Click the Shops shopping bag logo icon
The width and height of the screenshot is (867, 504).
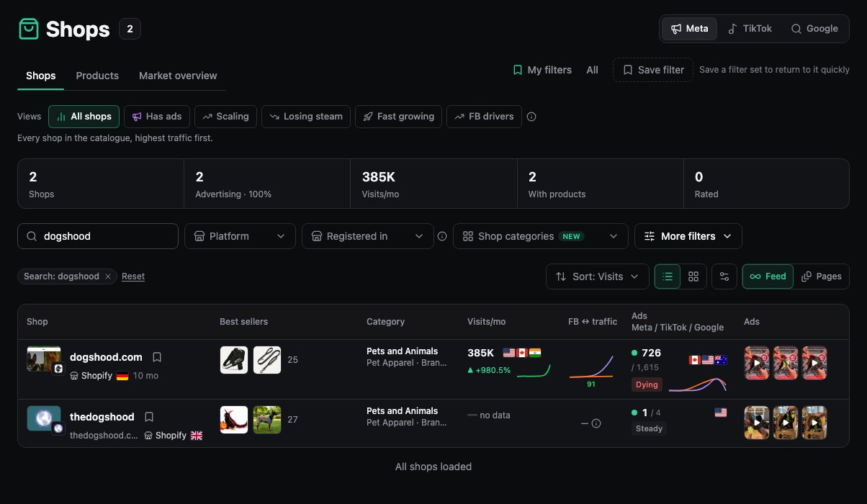click(x=28, y=29)
